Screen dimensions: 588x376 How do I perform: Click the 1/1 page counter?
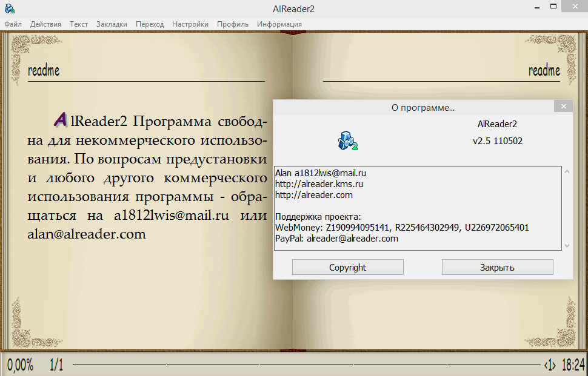click(56, 364)
